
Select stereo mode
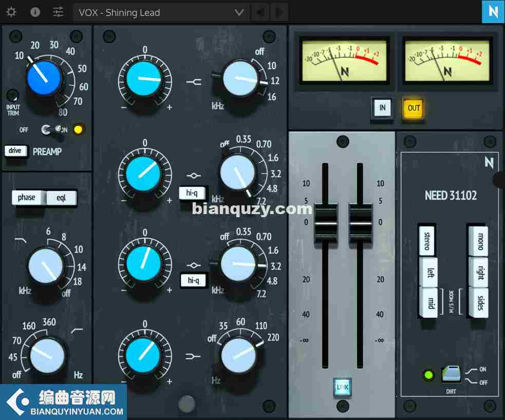coord(427,241)
